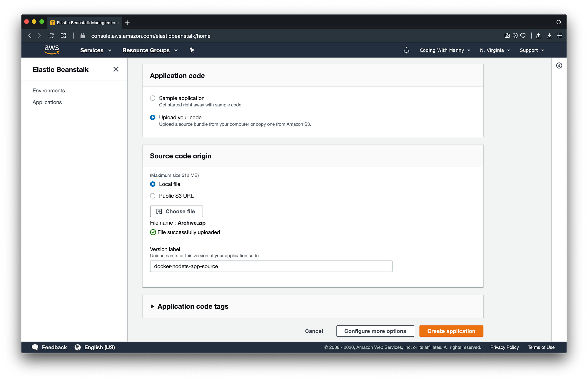Open Applications in the sidebar

click(x=47, y=102)
